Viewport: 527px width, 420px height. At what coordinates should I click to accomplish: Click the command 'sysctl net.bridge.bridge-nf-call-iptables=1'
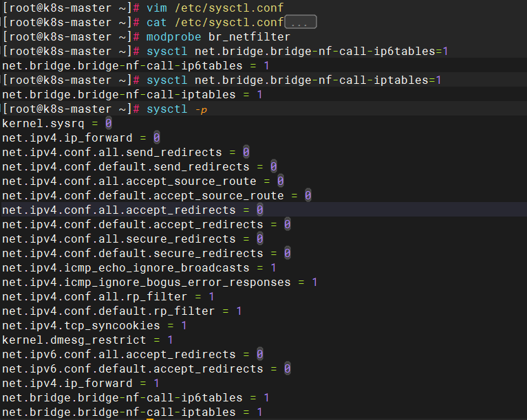click(294, 80)
